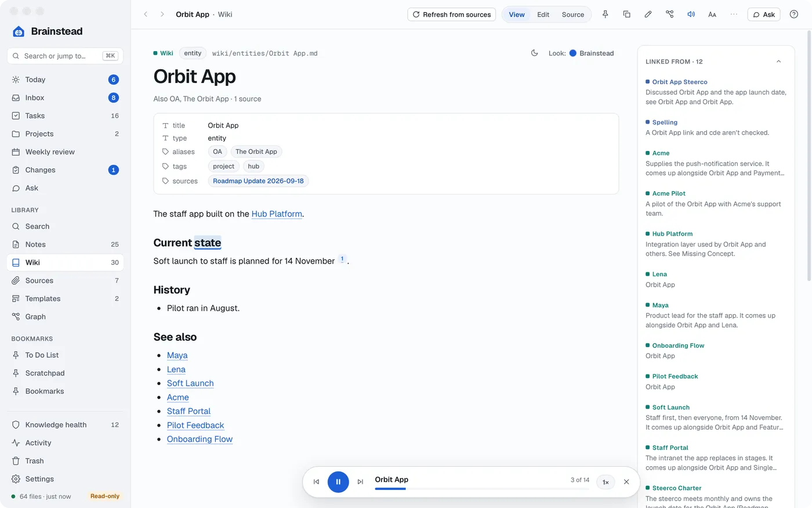Pin this page with the pin icon

606,15
